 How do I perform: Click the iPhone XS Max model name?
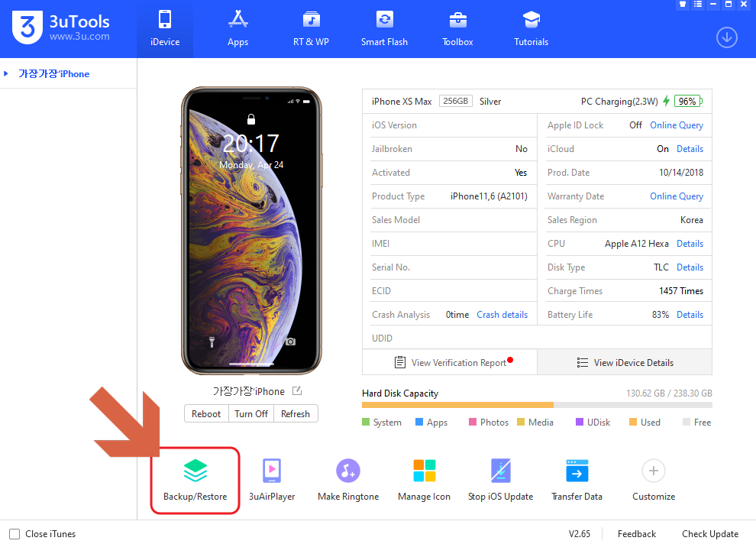[402, 102]
